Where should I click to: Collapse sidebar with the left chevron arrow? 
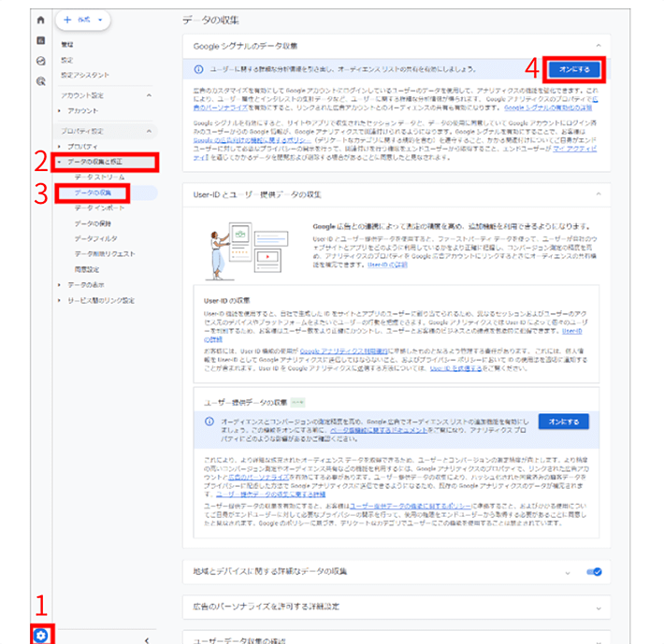pos(147,640)
